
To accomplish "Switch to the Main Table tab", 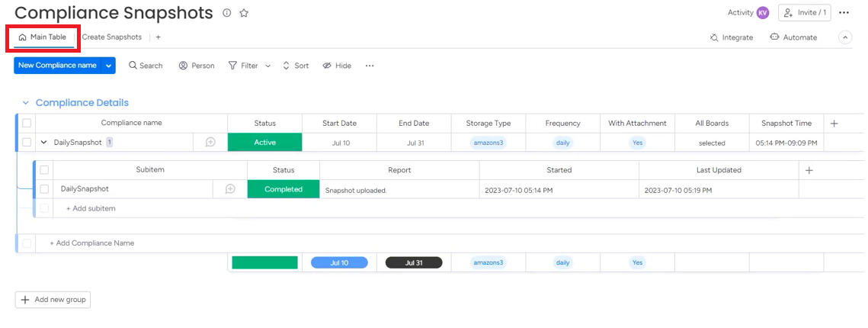I will point(43,37).
